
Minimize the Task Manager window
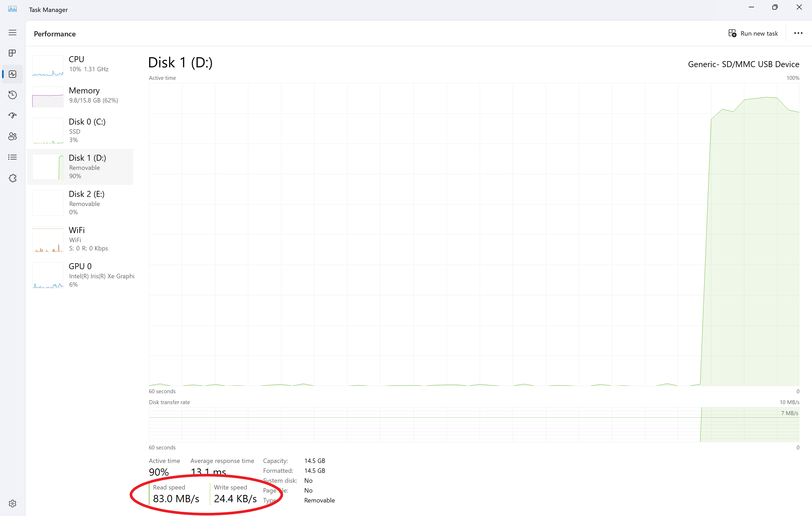point(751,8)
